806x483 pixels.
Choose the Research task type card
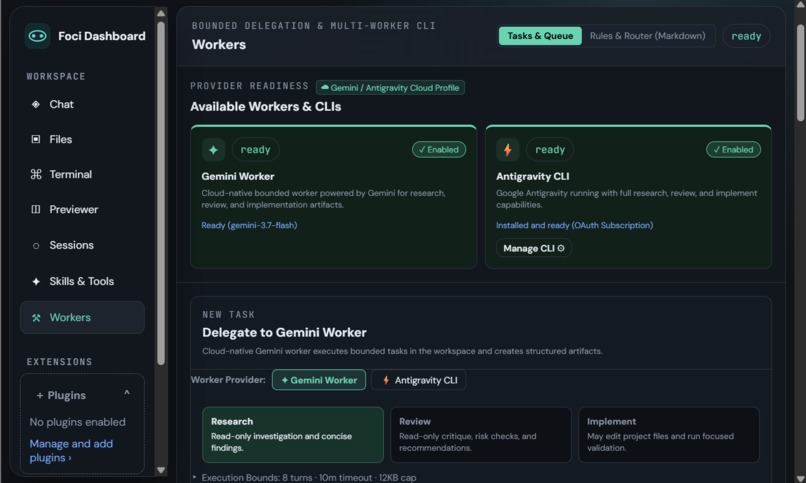(293, 435)
